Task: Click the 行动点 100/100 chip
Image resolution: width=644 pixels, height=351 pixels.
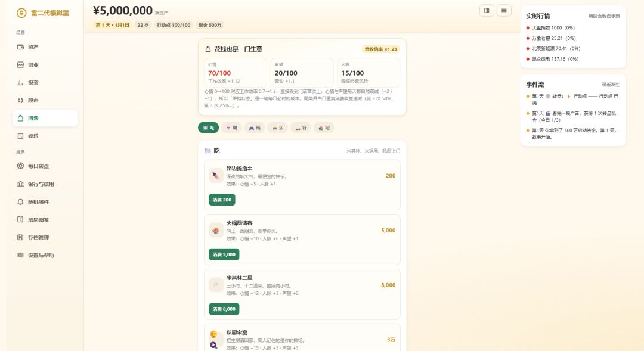Action: (x=174, y=25)
